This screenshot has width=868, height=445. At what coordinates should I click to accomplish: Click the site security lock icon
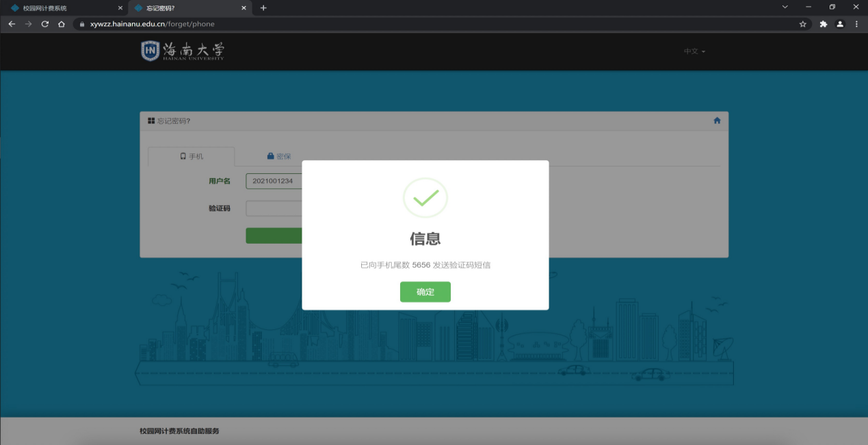(x=82, y=24)
